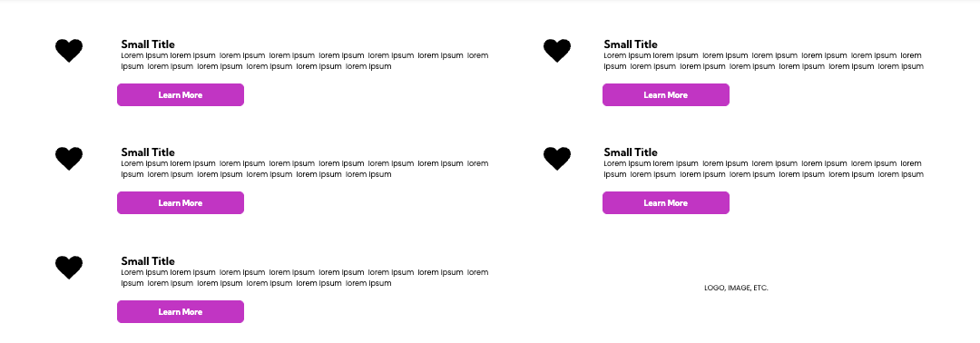Click the heart icon in the top-left block
The width and height of the screenshot is (980, 343).
pos(69,51)
